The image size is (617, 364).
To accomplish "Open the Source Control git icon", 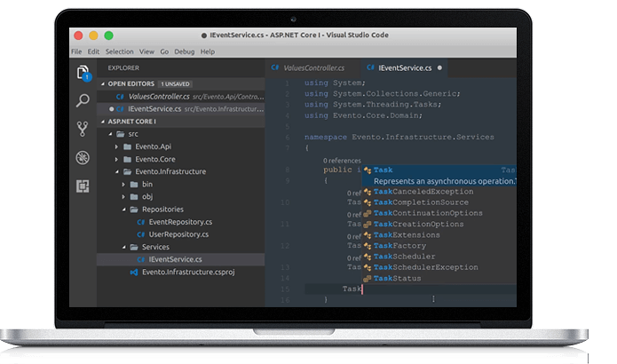I will point(83,129).
